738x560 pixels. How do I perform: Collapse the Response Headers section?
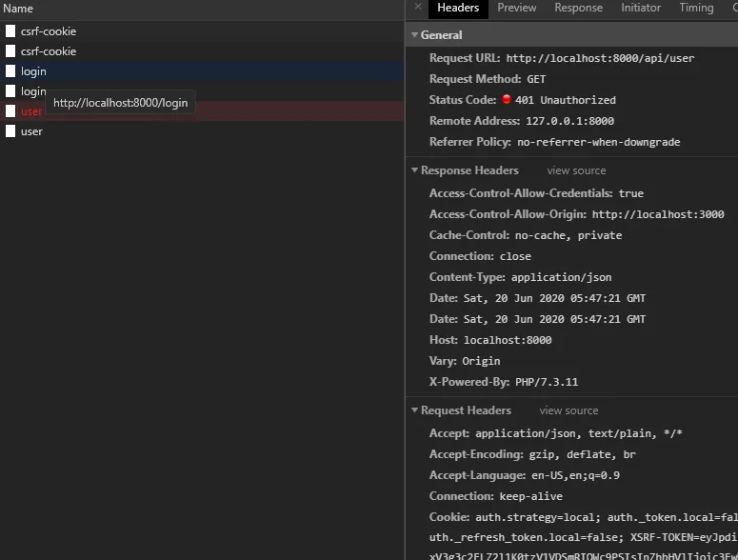coord(414,170)
